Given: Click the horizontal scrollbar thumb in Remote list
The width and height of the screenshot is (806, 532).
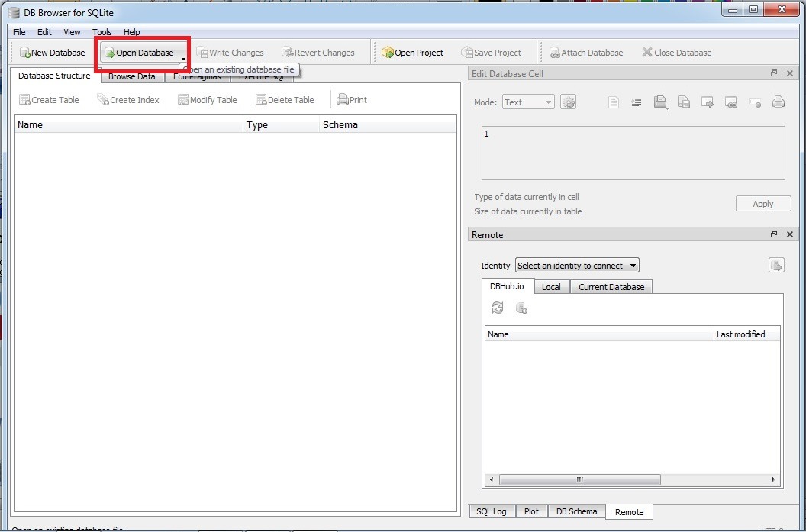Looking at the screenshot, I should point(580,479).
